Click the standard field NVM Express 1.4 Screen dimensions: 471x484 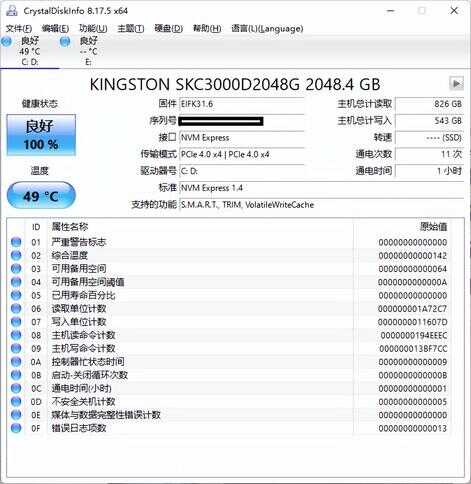pyautogui.click(x=321, y=188)
